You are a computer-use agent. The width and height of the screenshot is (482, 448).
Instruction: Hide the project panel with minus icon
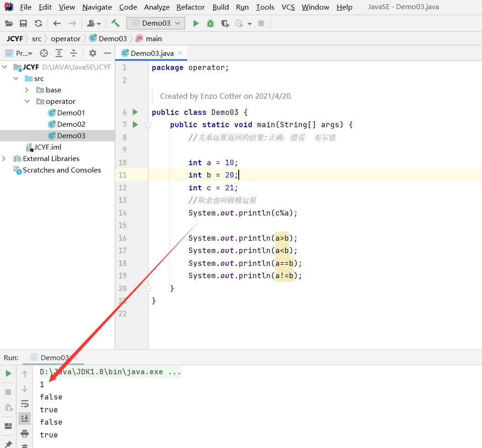(107, 53)
